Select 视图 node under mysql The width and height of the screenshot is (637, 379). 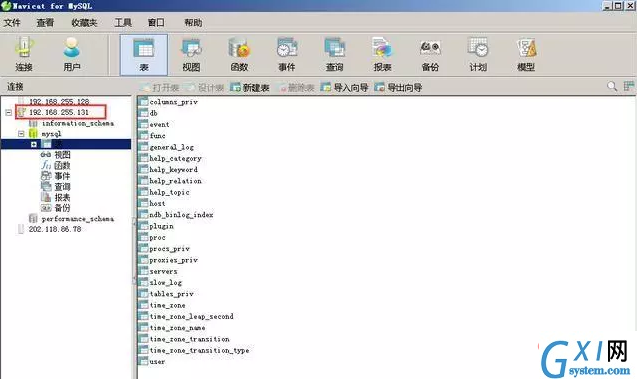pos(62,155)
